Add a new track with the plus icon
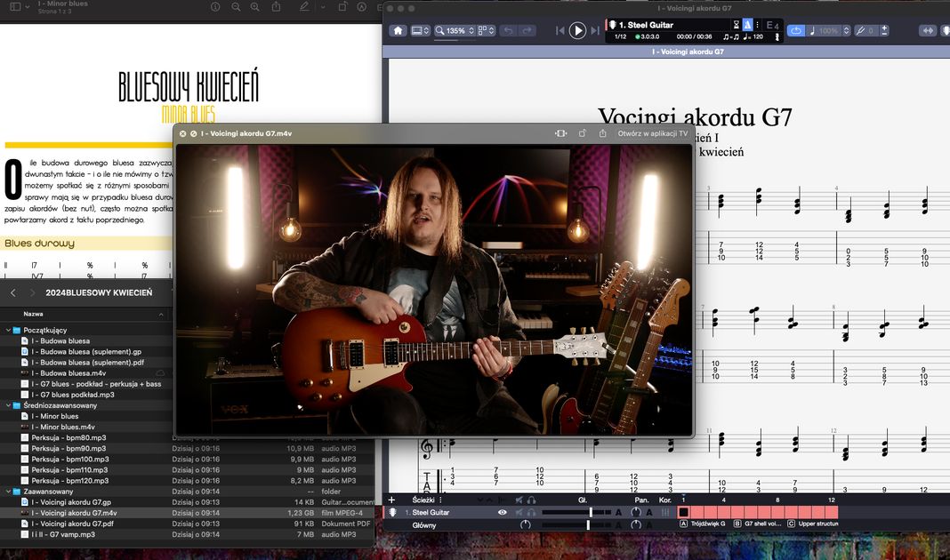950x560 pixels. click(391, 500)
